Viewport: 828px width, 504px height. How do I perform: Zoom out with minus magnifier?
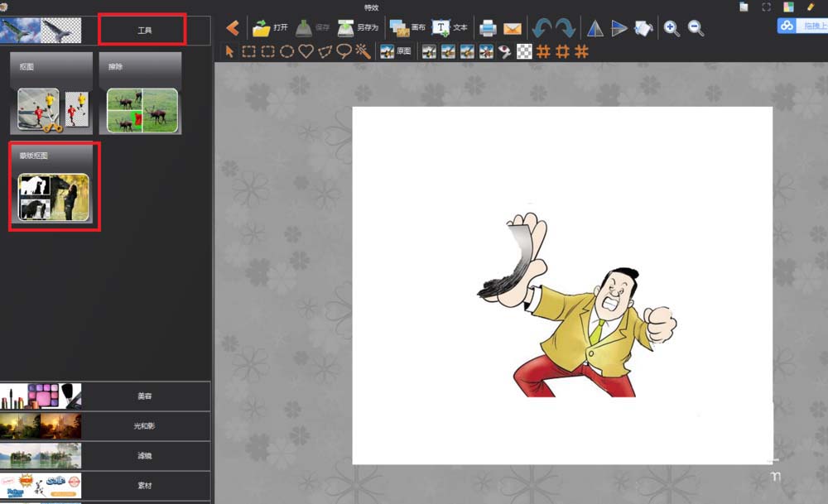click(696, 28)
